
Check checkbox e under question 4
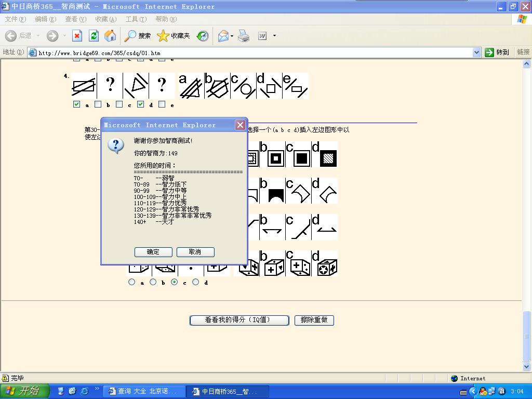pos(162,104)
